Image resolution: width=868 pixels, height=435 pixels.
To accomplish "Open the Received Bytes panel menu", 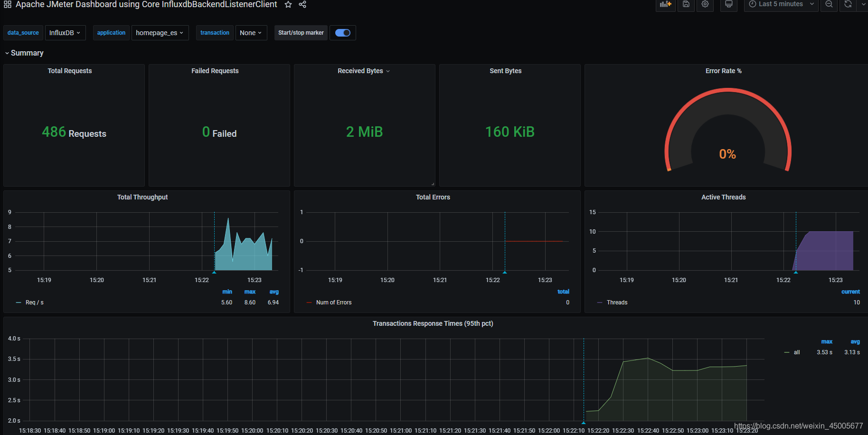I will click(x=387, y=71).
